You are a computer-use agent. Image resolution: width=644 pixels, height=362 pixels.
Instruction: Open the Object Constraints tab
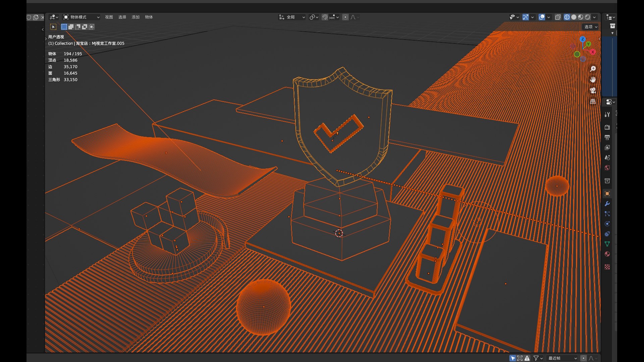tap(607, 234)
